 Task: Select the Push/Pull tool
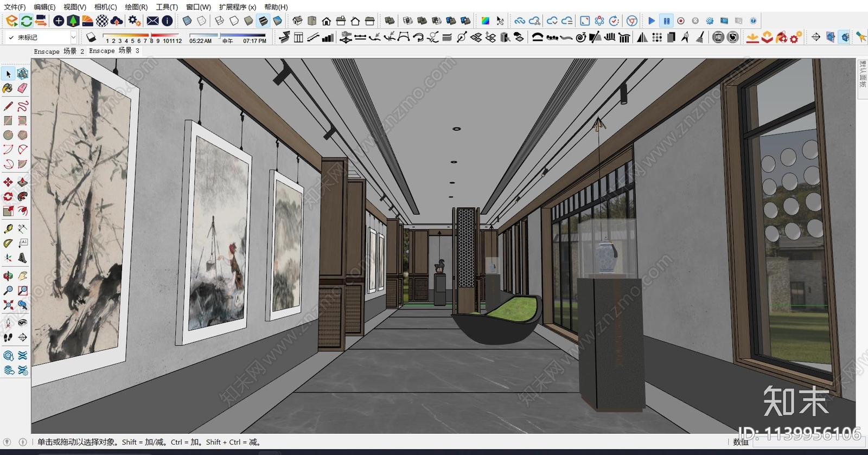pos(22,182)
